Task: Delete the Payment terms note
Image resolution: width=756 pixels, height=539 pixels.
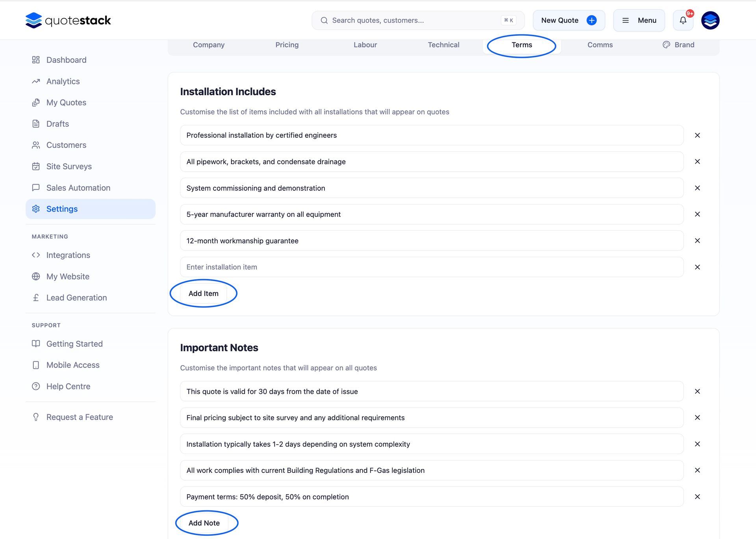Action: point(697,497)
